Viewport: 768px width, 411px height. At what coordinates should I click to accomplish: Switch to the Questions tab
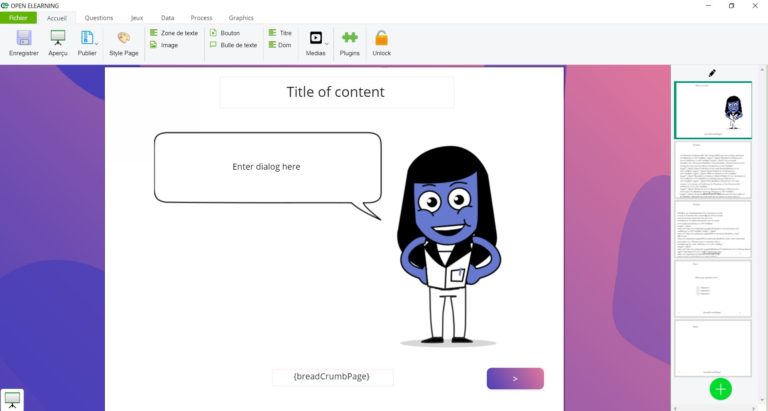[x=98, y=18]
